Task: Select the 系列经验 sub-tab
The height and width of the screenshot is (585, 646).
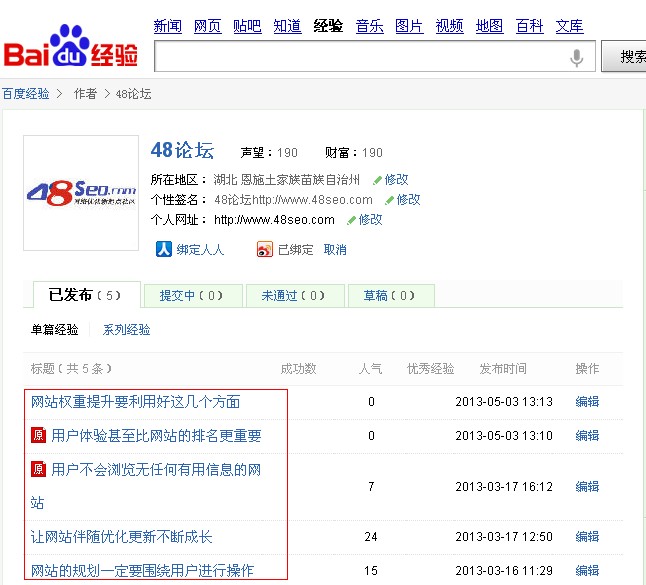Action: pyautogui.click(x=126, y=330)
